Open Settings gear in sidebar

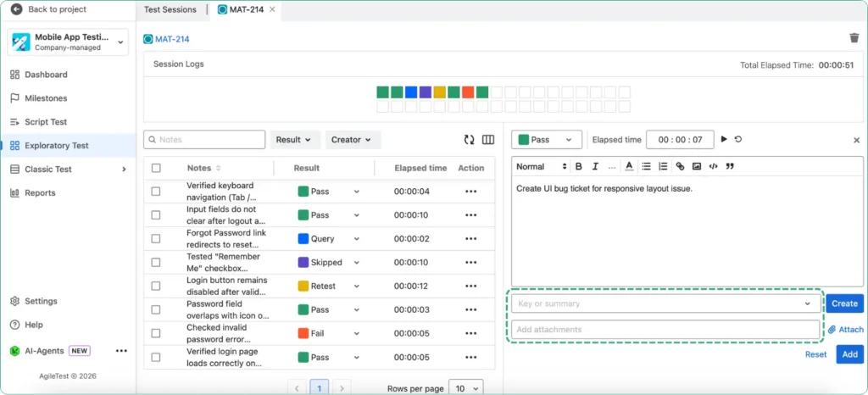(15, 302)
